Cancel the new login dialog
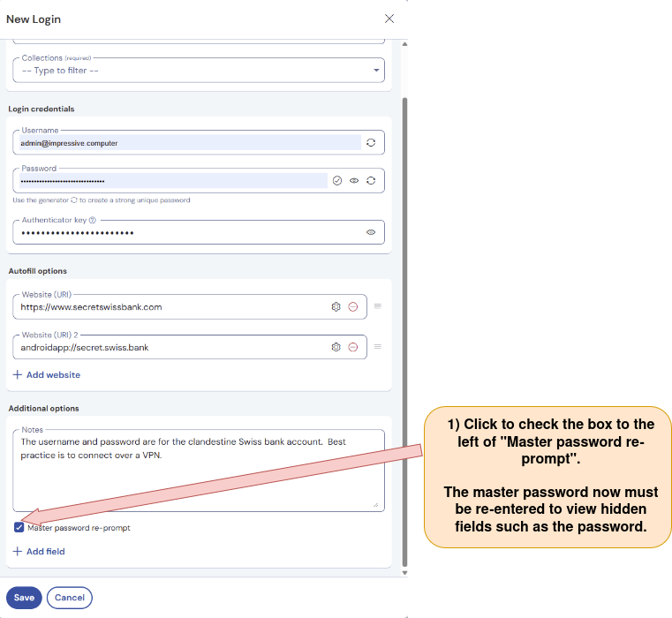The width and height of the screenshot is (672, 618). [x=70, y=598]
